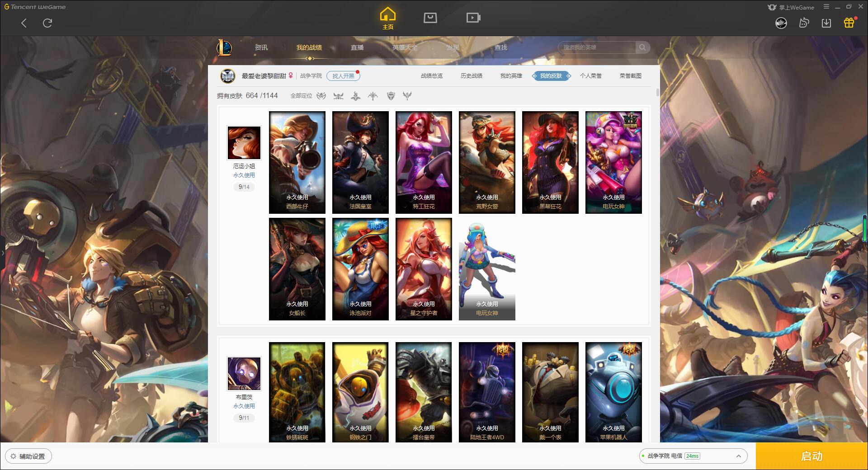Select the 资讯 tab
This screenshot has height=470, width=868.
point(261,47)
